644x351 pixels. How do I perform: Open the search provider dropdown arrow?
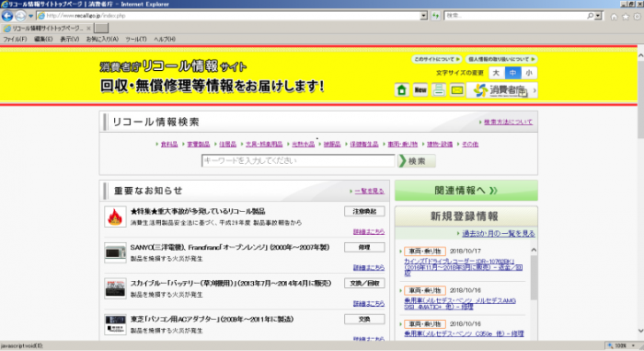(x=598, y=16)
